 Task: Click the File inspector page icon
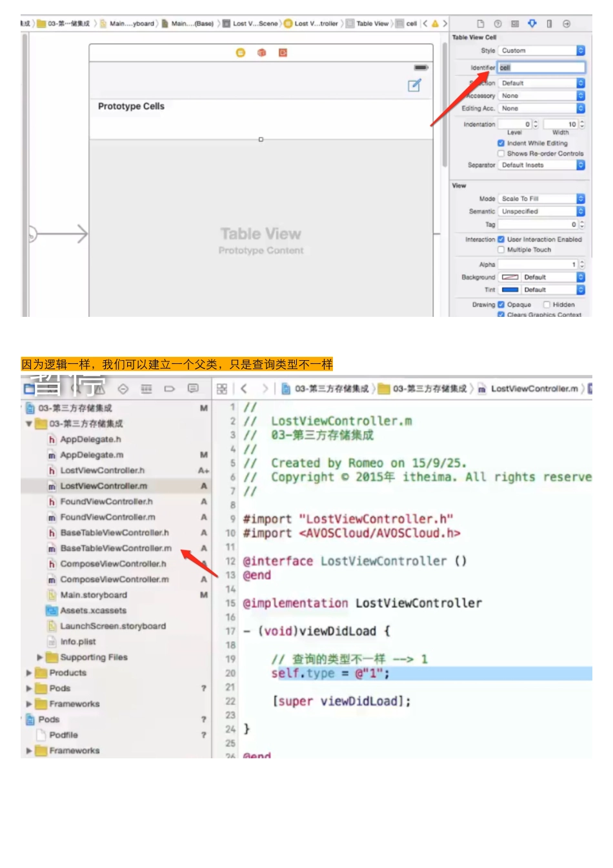pos(480,24)
